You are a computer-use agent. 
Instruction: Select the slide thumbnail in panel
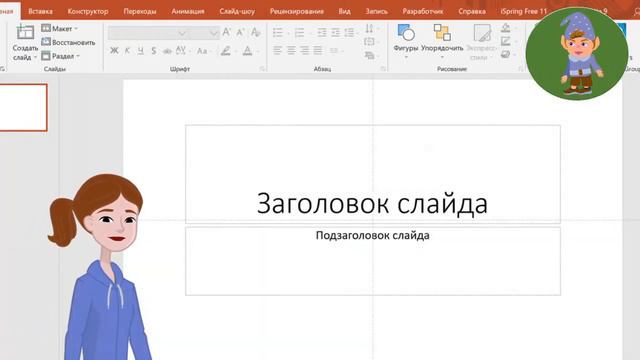(x=23, y=108)
